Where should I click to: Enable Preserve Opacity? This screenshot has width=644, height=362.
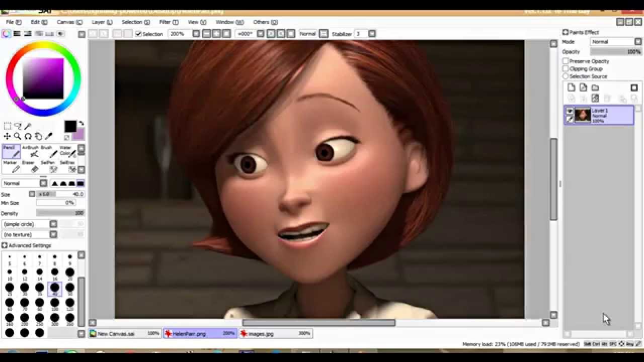click(x=566, y=61)
